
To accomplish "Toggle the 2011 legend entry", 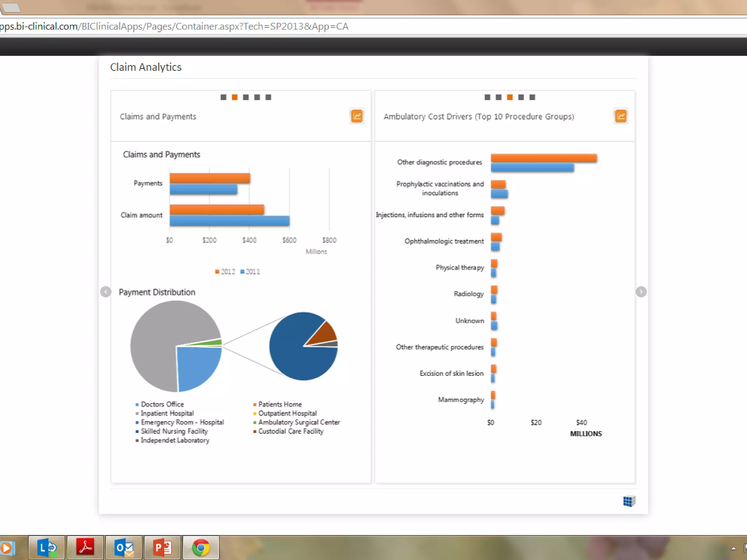I will coord(251,272).
